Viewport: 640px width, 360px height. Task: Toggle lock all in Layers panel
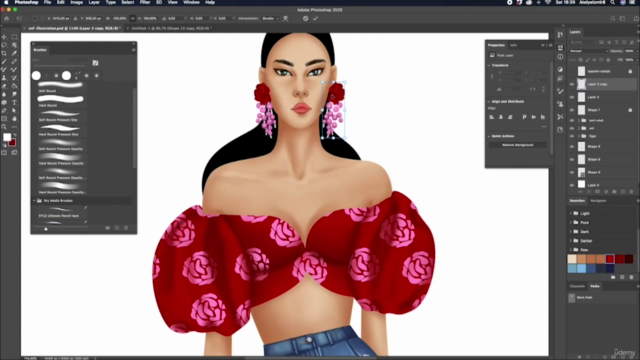click(608, 60)
